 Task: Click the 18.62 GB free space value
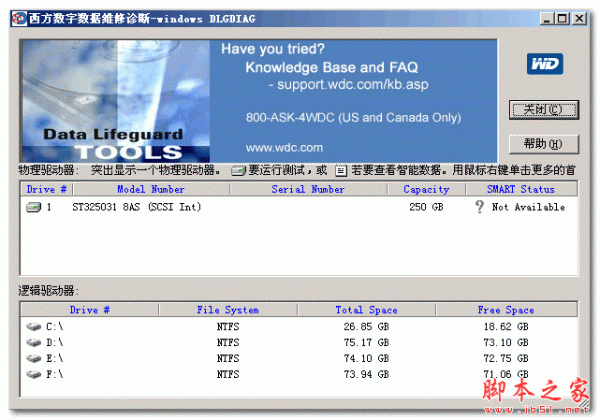click(506, 327)
